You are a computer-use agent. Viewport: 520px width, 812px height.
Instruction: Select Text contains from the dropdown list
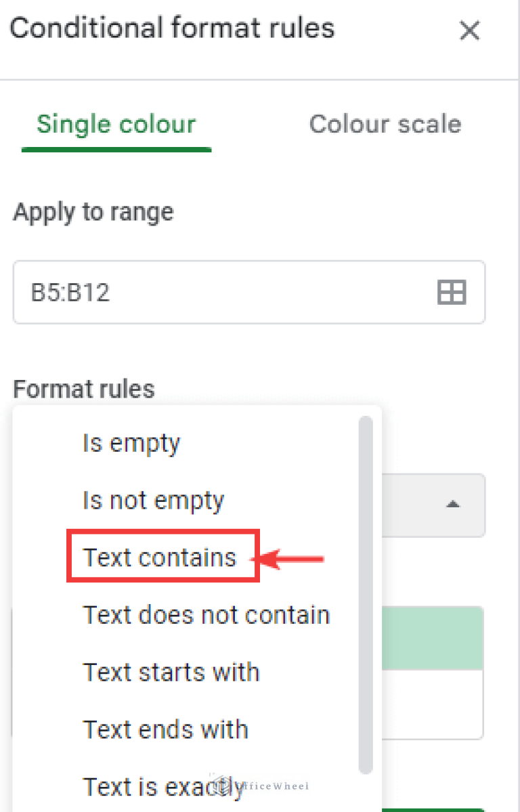[160, 557]
